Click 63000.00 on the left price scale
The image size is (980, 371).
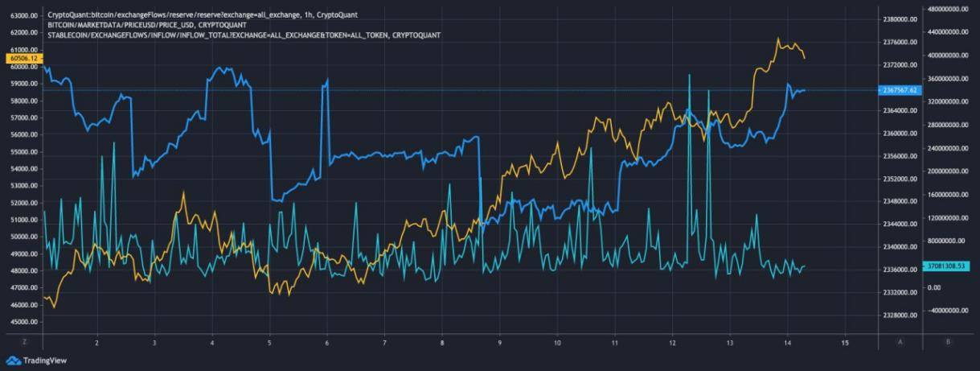tap(22, 15)
